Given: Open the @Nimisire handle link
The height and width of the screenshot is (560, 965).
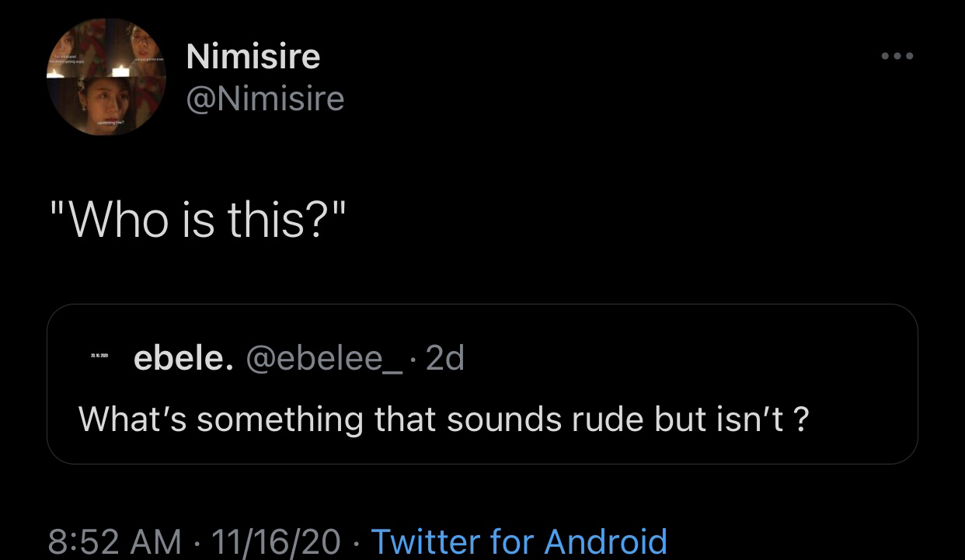Looking at the screenshot, I should 265,99.
